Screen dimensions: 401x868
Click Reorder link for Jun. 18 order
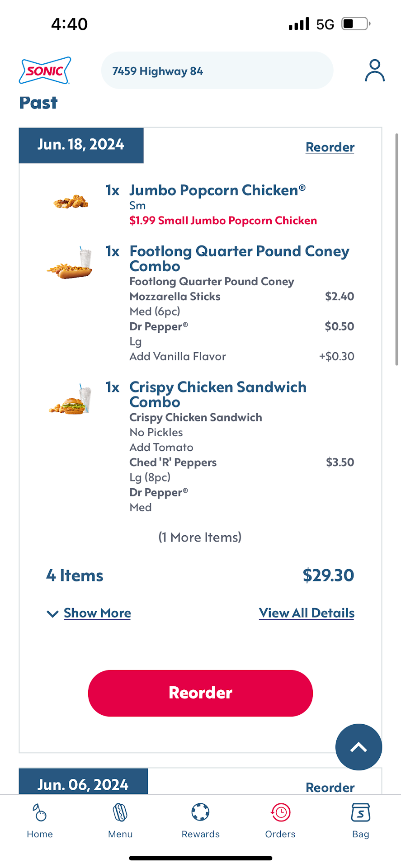pos(330,147)
